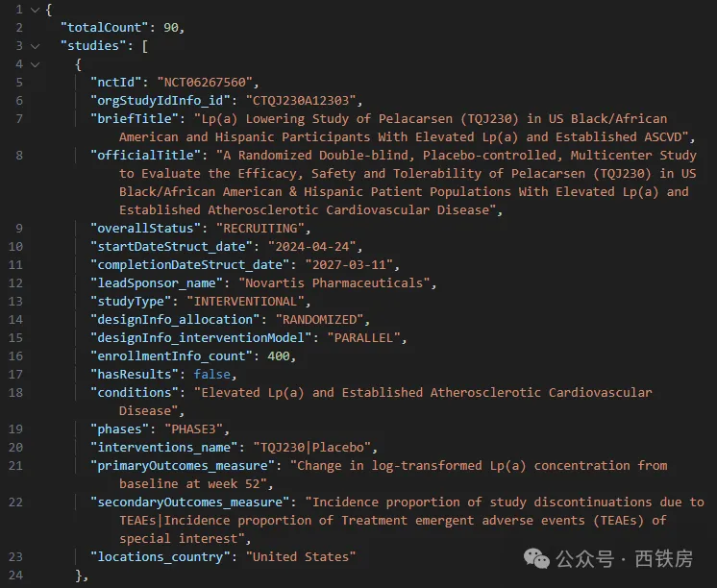
Task: Click the false value of hasResults
Action: coord(212,375)
